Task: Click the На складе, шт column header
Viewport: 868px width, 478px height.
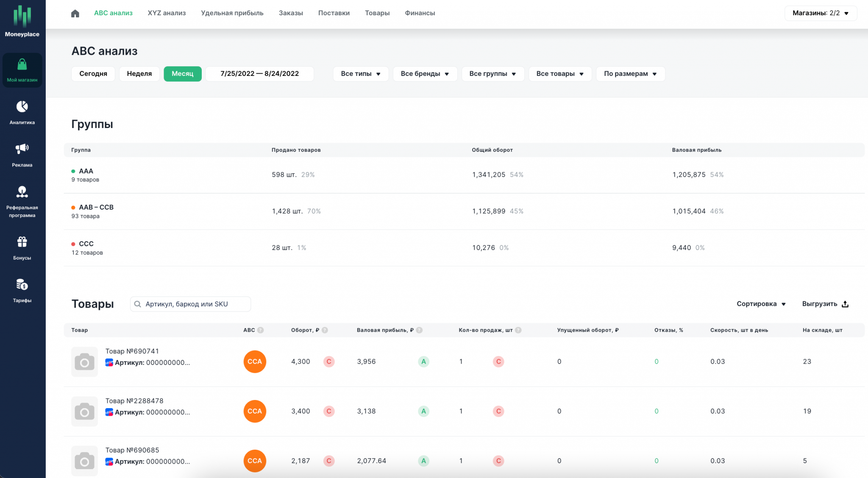Action: [823, 330]
